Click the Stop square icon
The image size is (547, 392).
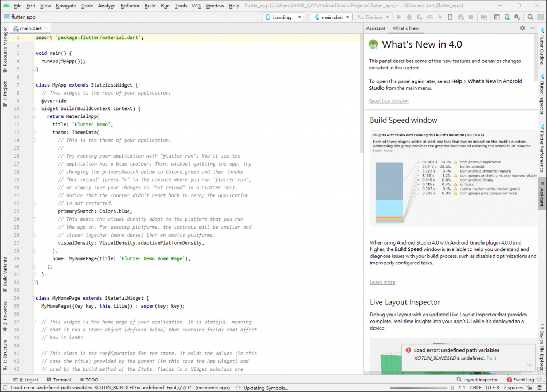471,17
